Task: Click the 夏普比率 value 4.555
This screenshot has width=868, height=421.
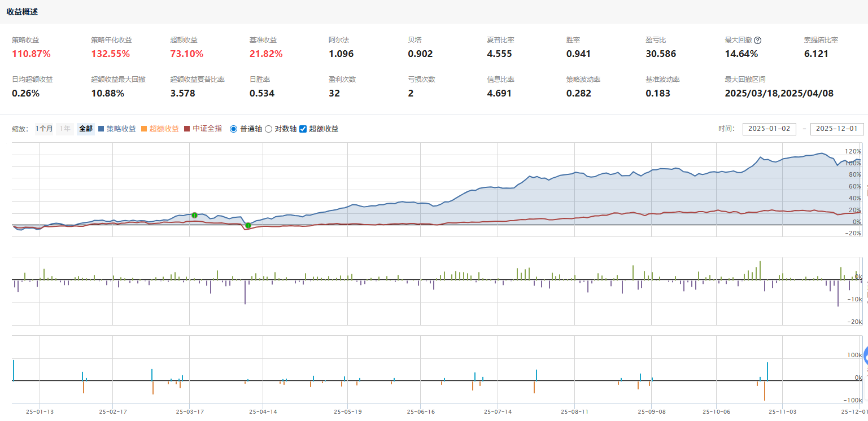Action: (499, 54)
